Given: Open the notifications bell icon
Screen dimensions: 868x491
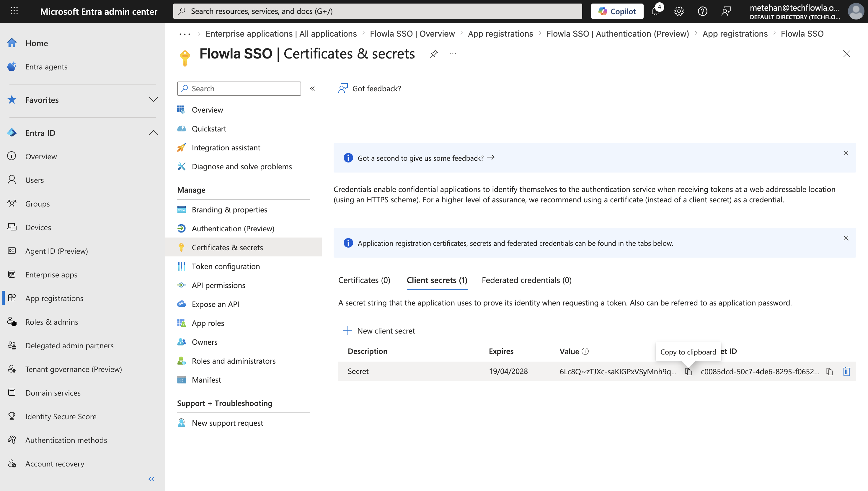Looking at the screenshot, I should (655, 11).
